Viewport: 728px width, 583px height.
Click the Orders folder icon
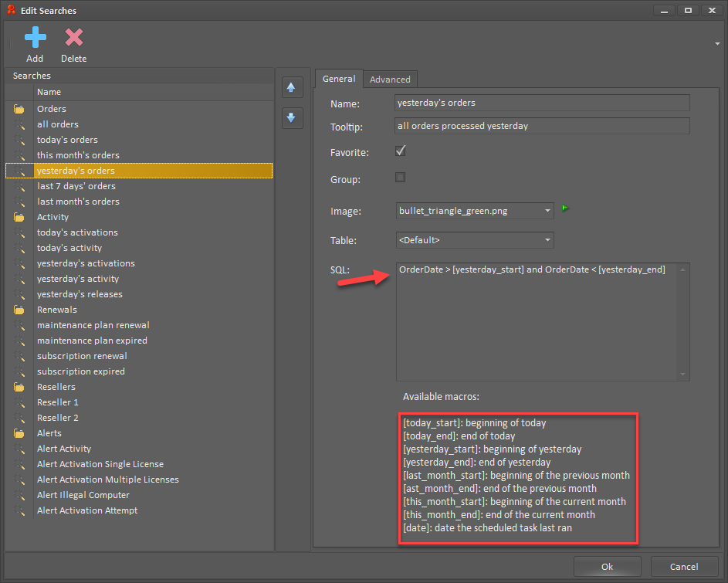pyautogui.click(x=19, y=109)
